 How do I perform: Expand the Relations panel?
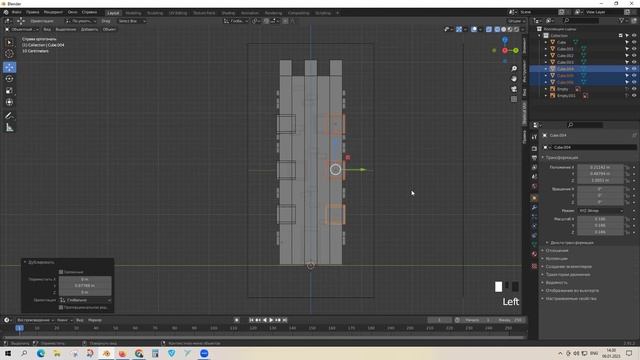[x=556, y=250]
